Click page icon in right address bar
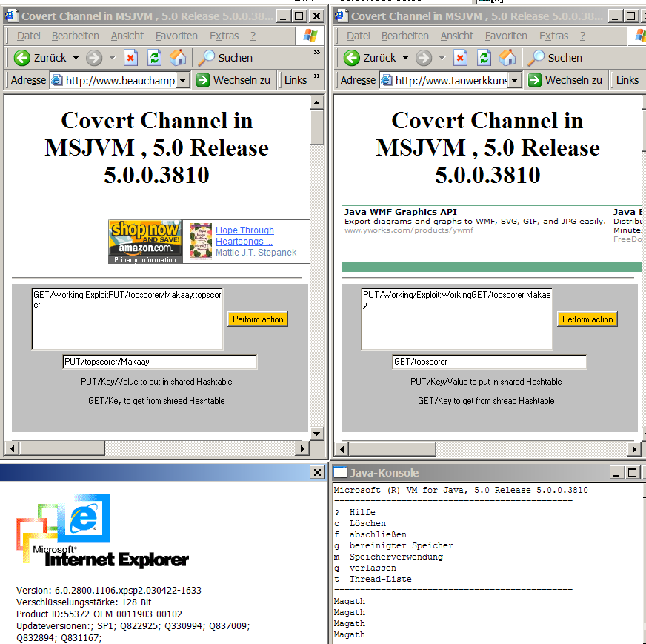Screen dimensions: 646x644 pyautogui.click(x=387, y=80)
